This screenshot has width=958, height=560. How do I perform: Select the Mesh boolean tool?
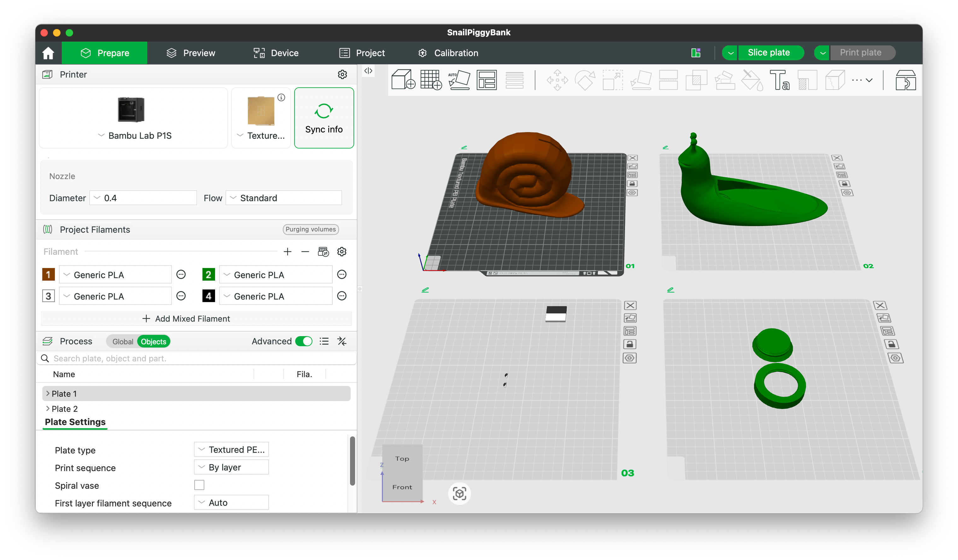click(697, 80)
